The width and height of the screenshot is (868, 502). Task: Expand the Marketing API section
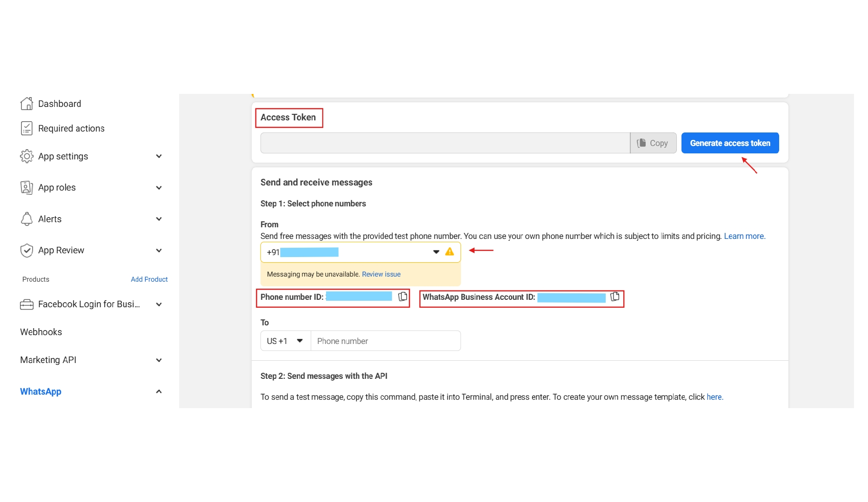click(x=159, y=360)
